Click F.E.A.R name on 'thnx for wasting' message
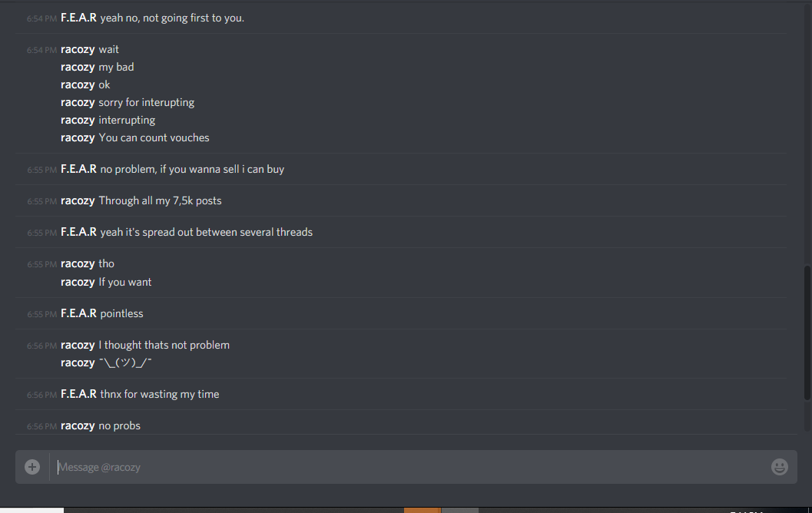 pos(78,394)
